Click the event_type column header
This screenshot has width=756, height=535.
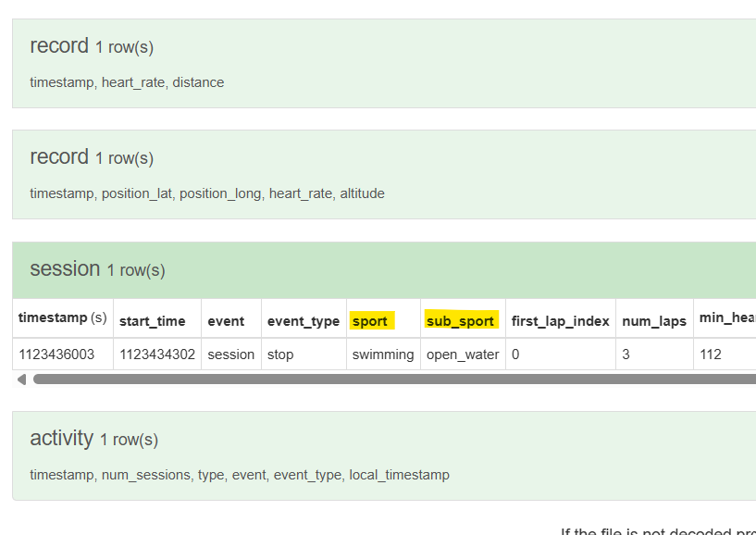[304, 321]
